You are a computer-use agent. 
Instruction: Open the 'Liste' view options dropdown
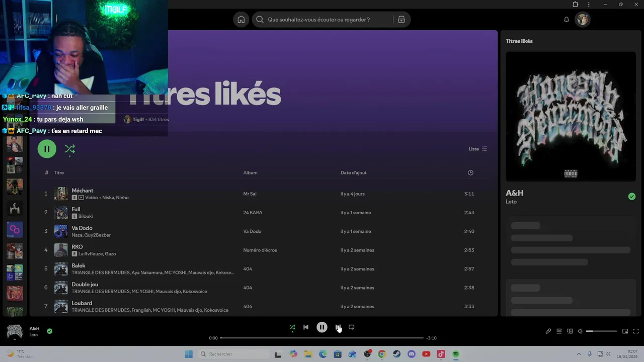(477, 149)
